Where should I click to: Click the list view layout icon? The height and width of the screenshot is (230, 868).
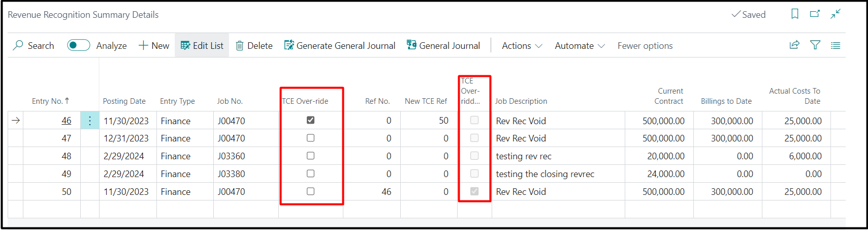(x=835, y=45)
